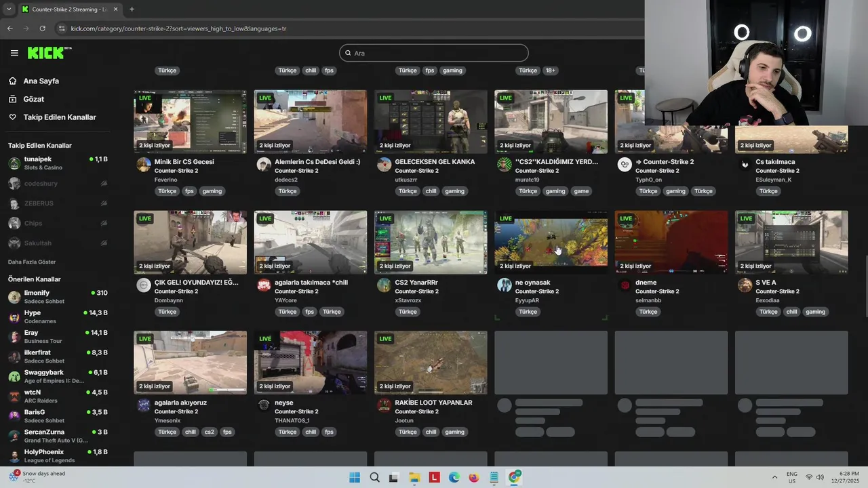The height and width of the screenshot is (488, 868).
Task: Click SercanZurna avatar in sidebar
Action: [14, 436]
